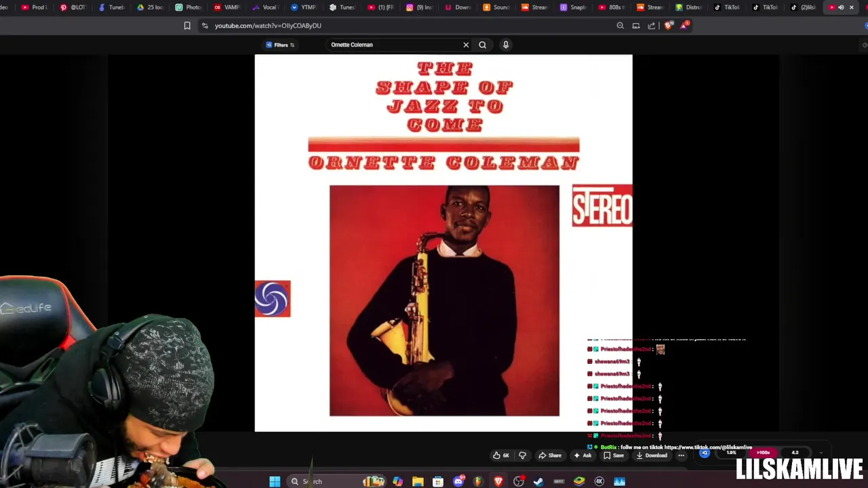Click the blue iQ widget icon
Viewport: 868px width, 488px height.
705,453
